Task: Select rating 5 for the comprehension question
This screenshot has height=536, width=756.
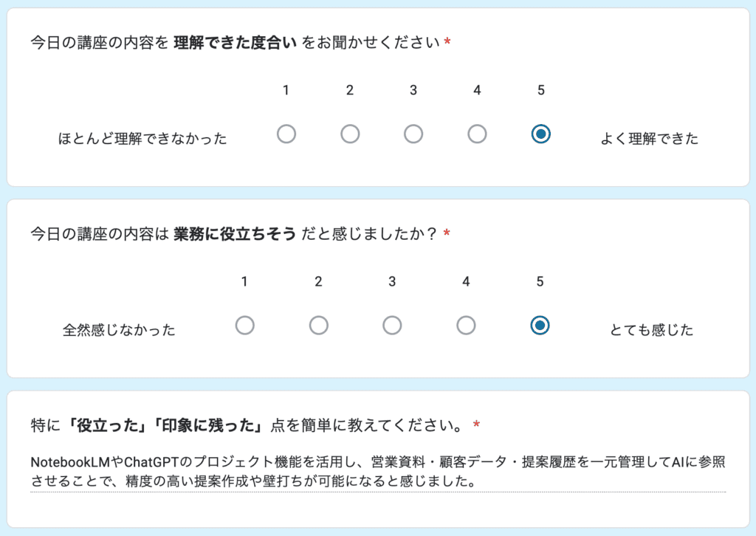Action: (540, 134)
